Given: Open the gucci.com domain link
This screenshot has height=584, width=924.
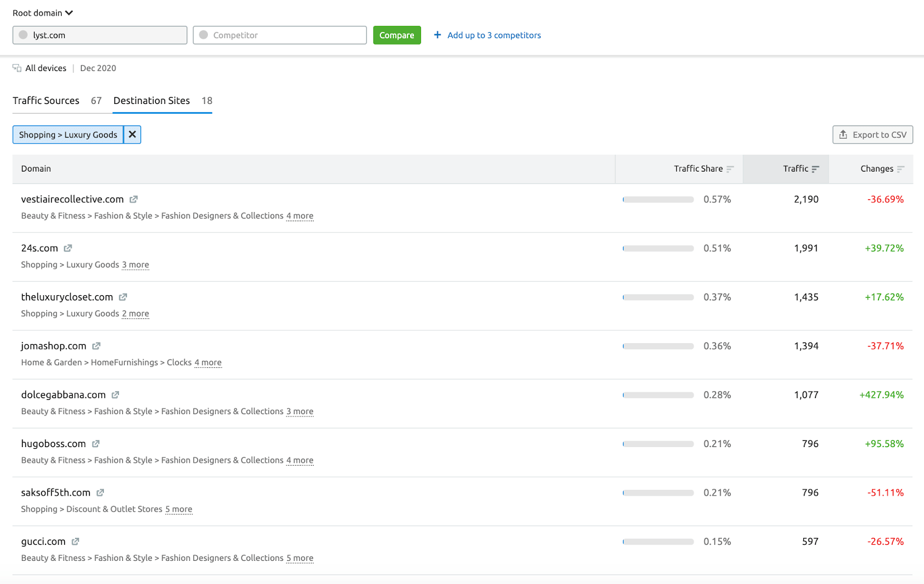Looking at the screenshot, I should point(43,542).
